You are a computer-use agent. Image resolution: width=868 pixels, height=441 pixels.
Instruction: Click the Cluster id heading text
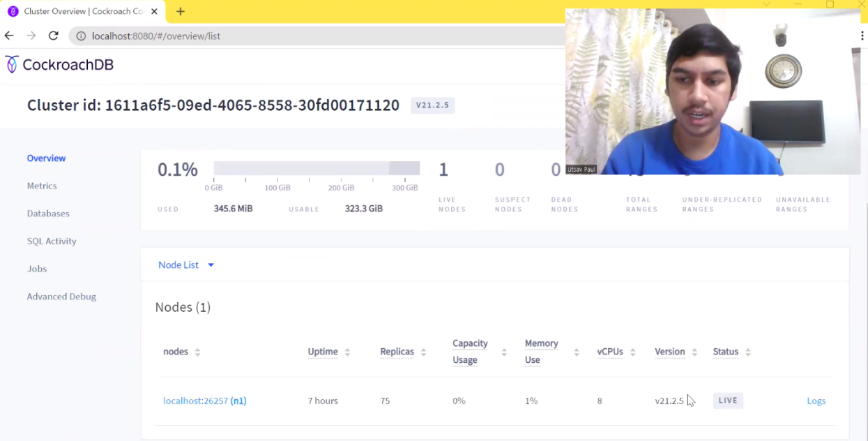[x=213, y=105]
